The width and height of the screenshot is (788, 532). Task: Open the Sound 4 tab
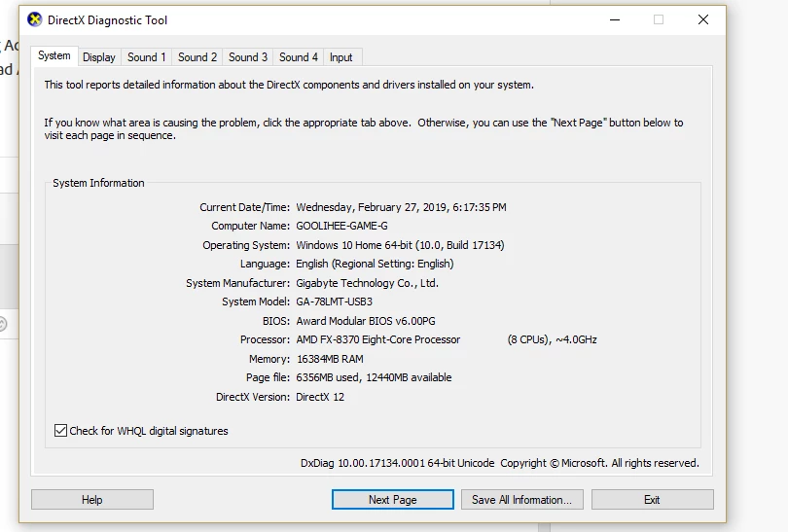click(299, 57)
